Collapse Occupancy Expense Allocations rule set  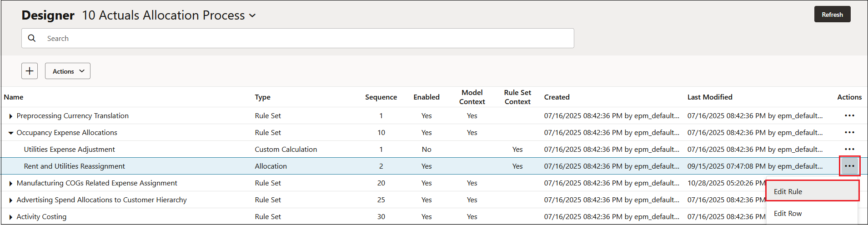(x=10, y=133)
